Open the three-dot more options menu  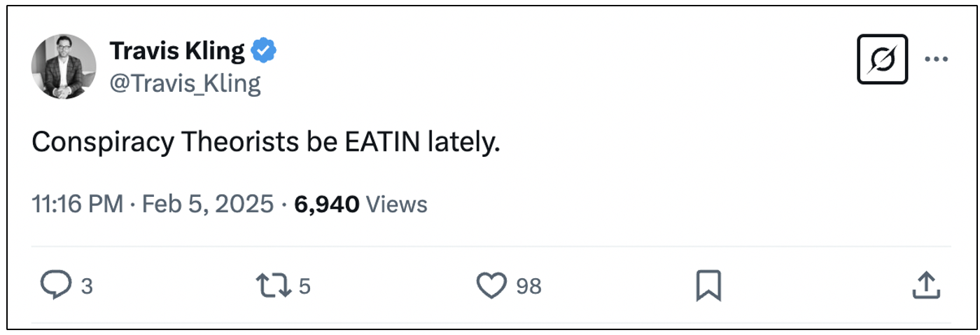click(x=937, y=60)
